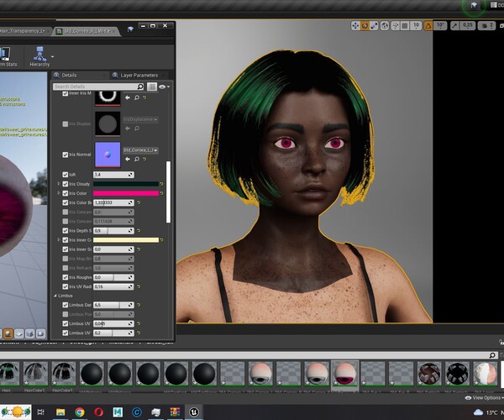Toggle grid snapping square icon
Image resolution: width=504 pixels, height=420 pixels.
click(x=405, y=26)
